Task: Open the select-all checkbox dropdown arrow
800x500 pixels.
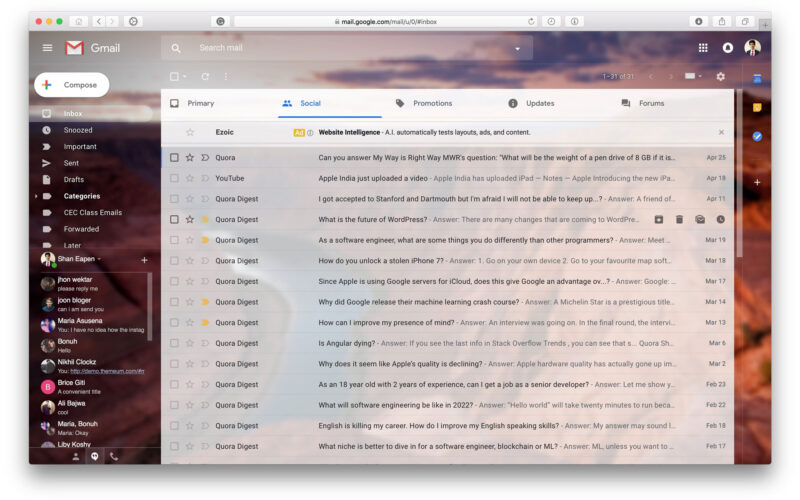Action: click(x=185, y=77)
